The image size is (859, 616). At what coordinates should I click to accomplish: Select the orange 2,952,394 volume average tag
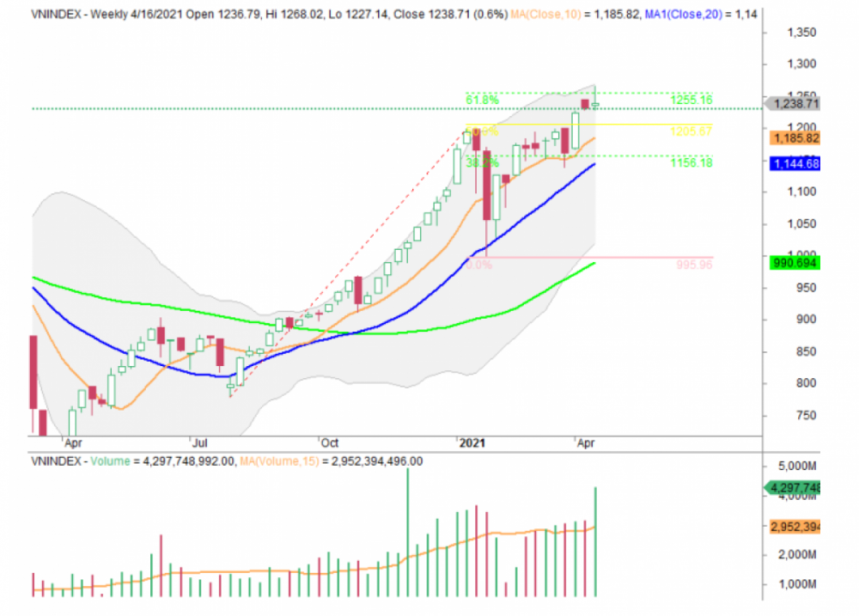tap(795, 528)
